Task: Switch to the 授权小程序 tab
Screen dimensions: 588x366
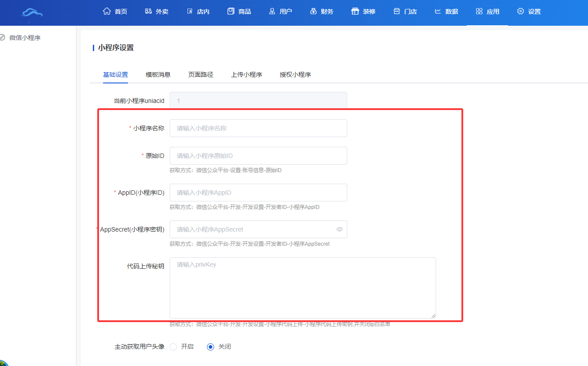Action: tap(295, 75)
